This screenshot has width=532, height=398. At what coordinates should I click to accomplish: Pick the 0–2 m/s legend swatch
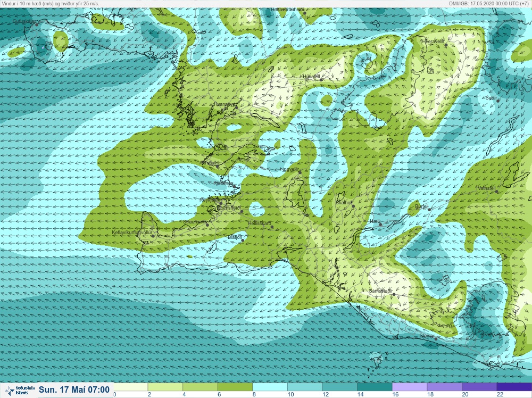[131, 387]
